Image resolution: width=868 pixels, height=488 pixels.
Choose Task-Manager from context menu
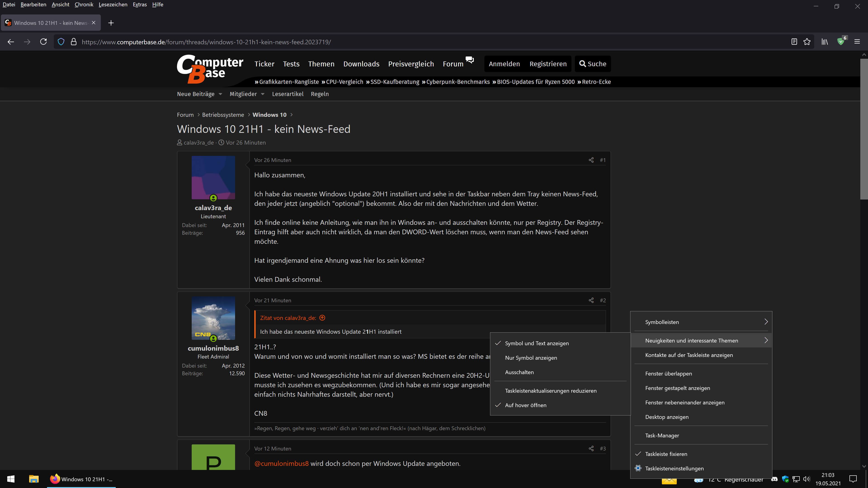(662, 435)
